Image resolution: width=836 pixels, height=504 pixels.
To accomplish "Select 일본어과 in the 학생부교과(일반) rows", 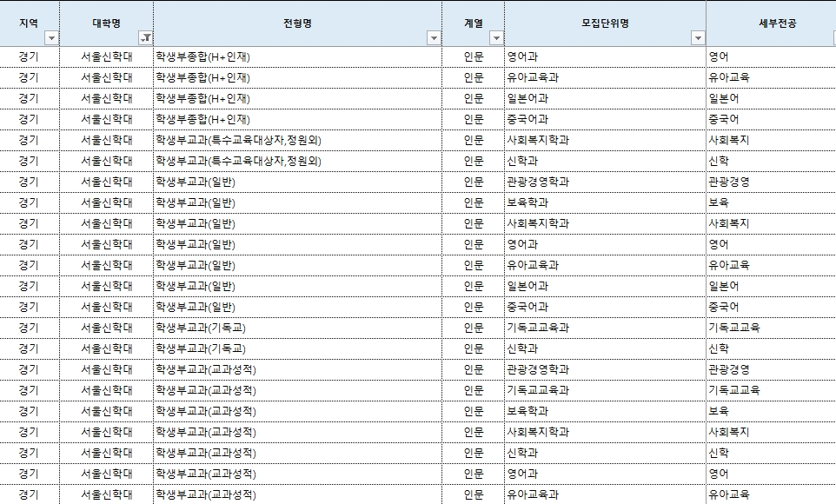I will pos(527,285).
